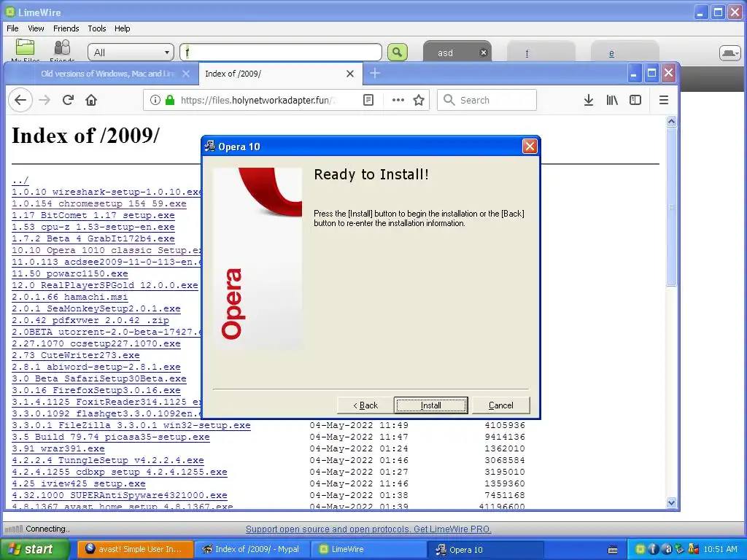Switch to LimeWire 'asd' search tab
This screenshot has height=560, width=747.
pyautogui.click(x=446, y=52)
